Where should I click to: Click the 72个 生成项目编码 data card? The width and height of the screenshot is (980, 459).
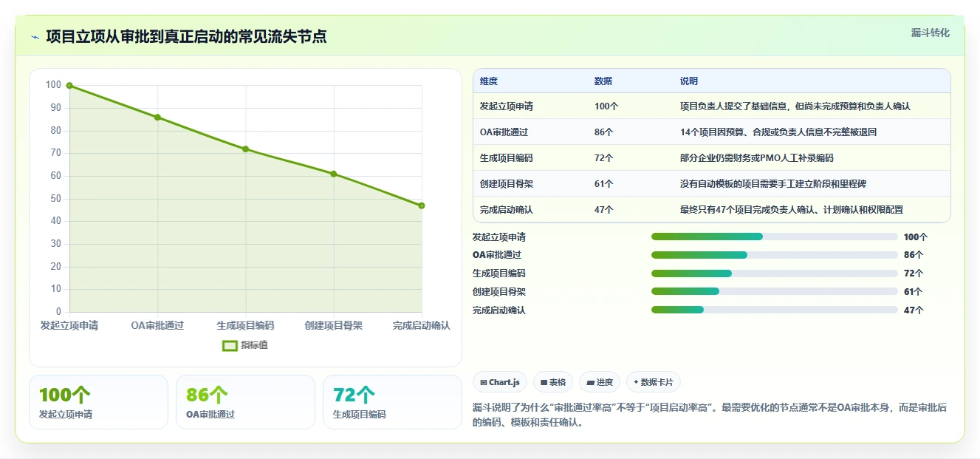(392, 402)
